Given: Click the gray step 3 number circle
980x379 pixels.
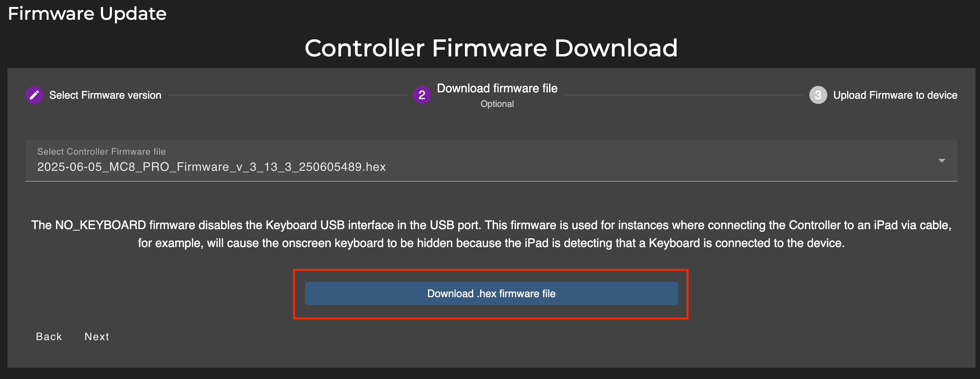Looking at the screenshot, I should [x=818, y=95].
